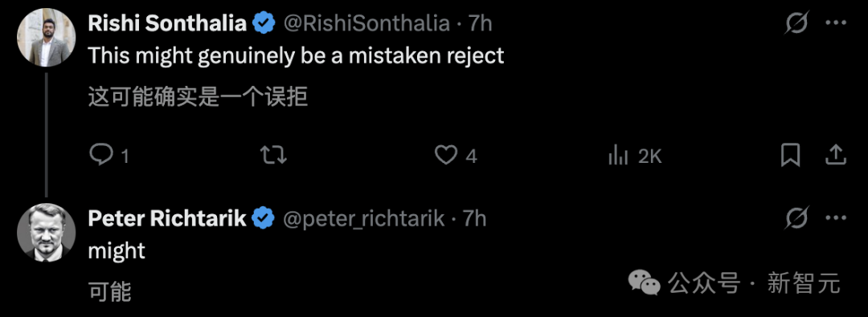Viewport: 868px width, 317px height.
Task: Open Peter's reply via its 7h timestamp
Action: click(474, 218)
